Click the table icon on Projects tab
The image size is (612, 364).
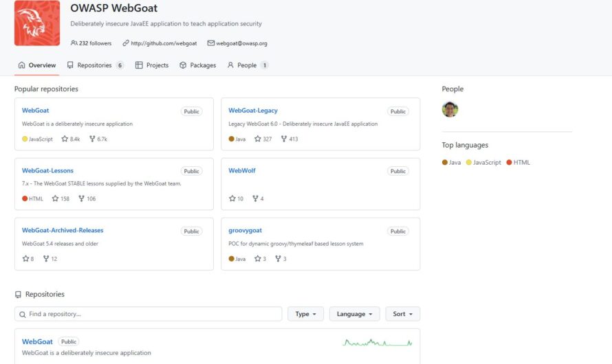[139, 65]
